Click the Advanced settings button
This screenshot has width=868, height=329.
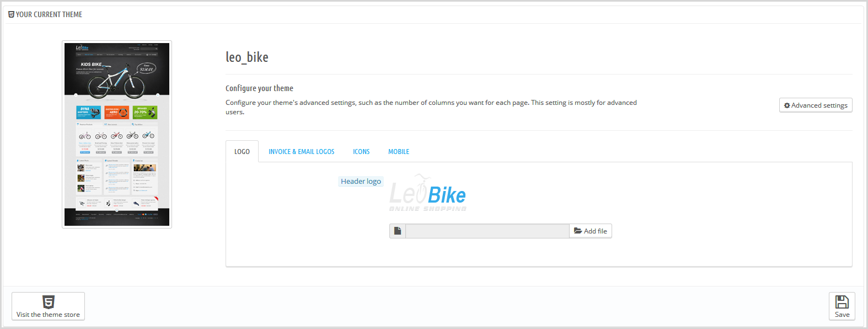coord(816,105)
